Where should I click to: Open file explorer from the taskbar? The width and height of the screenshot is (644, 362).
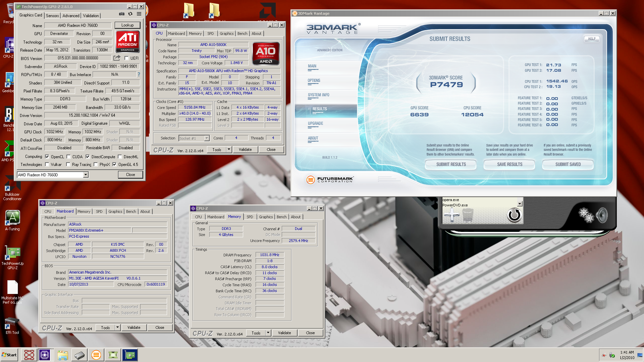coord(62,355)
